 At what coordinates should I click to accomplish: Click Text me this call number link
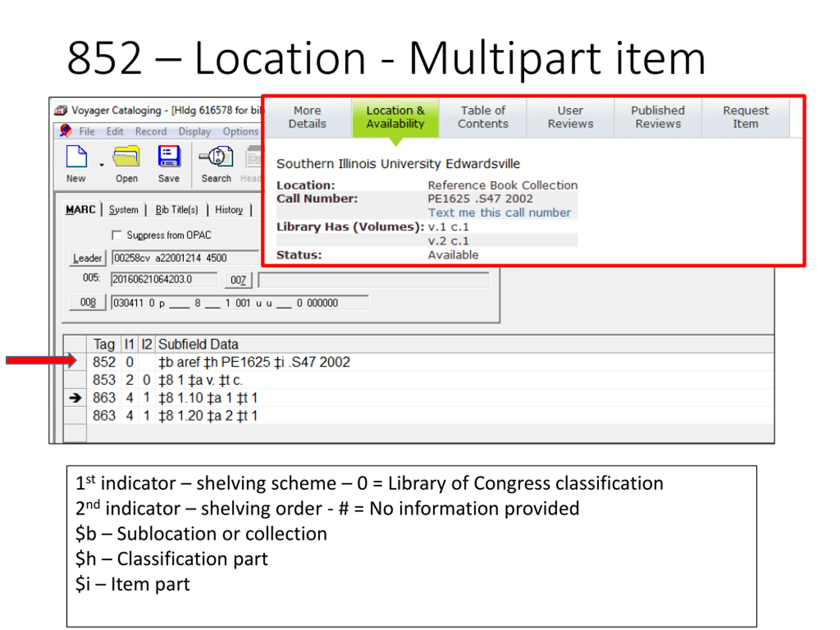pos(499,213)
